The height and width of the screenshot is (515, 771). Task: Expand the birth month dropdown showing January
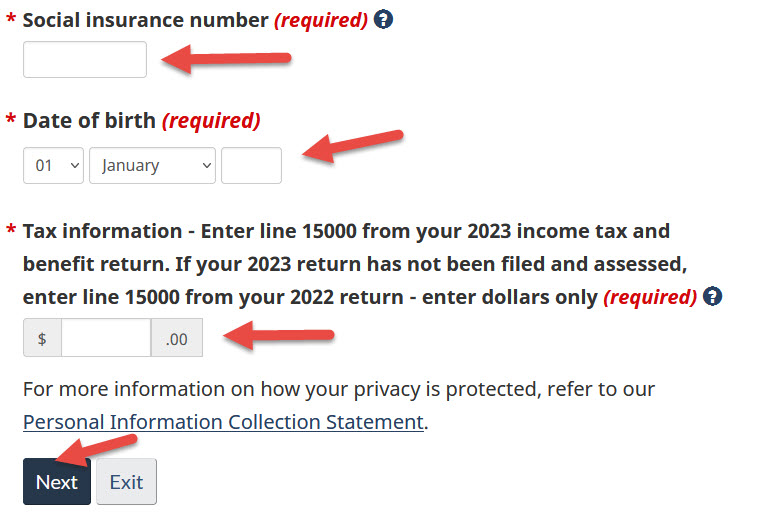[152, 166]
